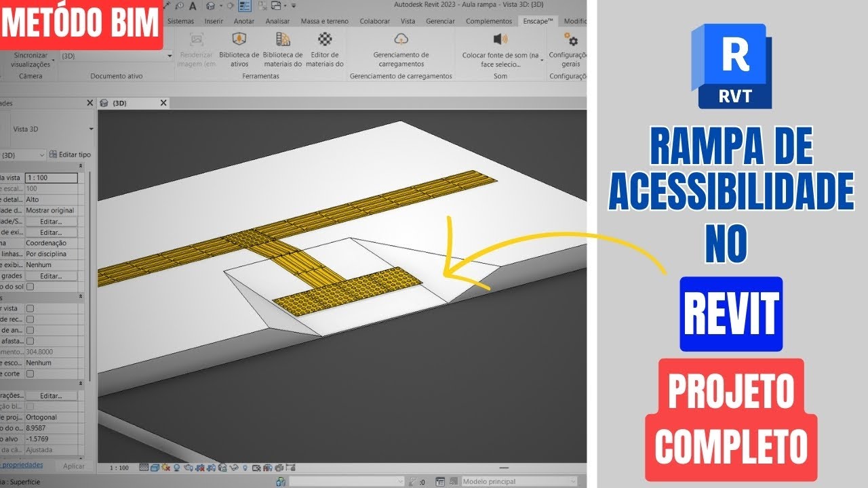Screen dimensions: 868x488
Task: Enable the 'afasta...' far clip checkbox
Action: (x=30, y=341)
